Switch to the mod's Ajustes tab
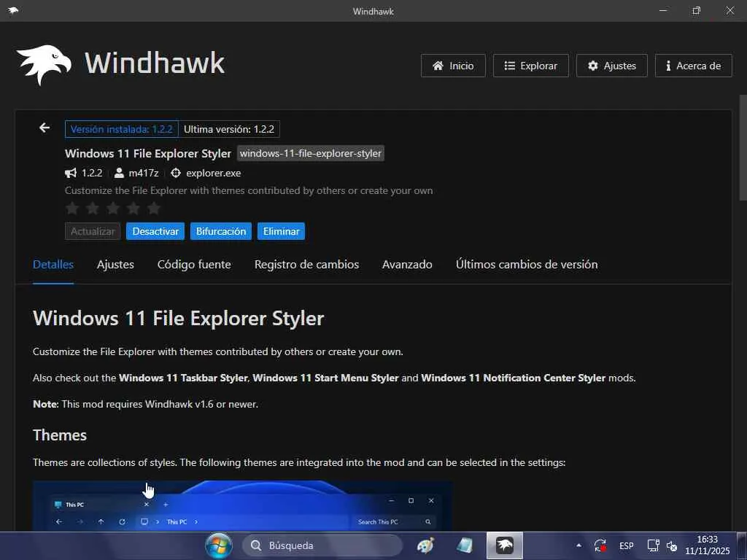The width and height of the screenshot is (747, 560). coord(115,265)
